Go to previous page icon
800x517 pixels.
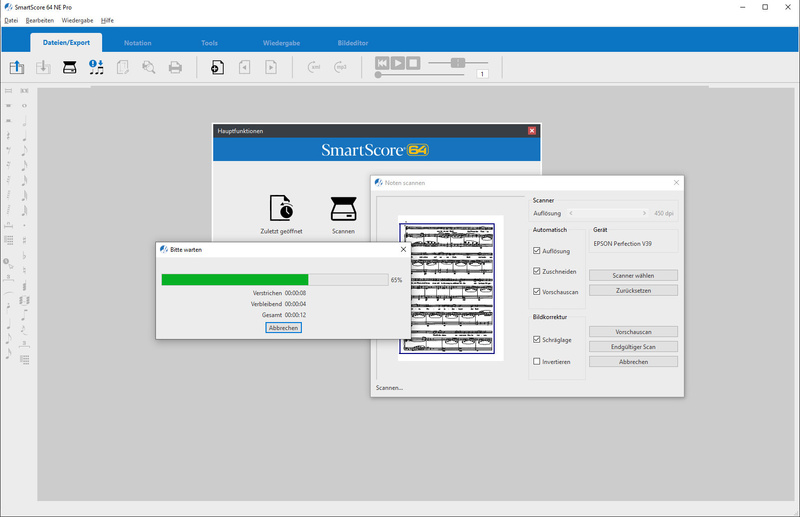[244, 67]
